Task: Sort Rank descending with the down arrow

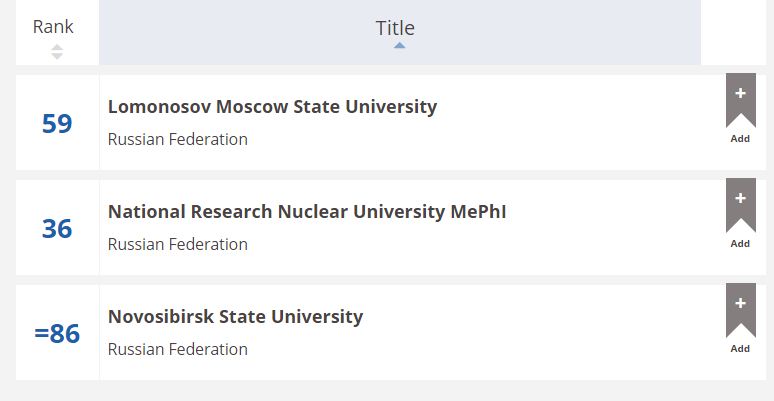Action: click(x=57, y=56)
